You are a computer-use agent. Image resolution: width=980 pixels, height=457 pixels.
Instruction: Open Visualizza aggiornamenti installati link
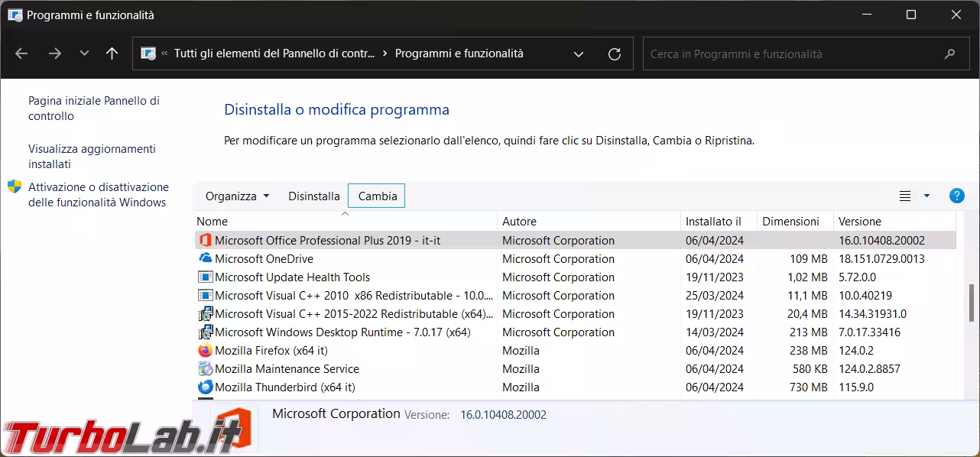click(92, 157)
